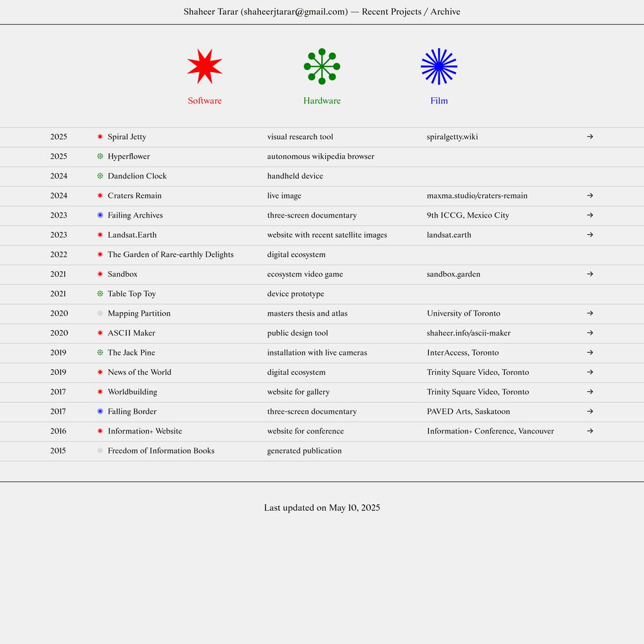Click green marker beside Dandelion Clock
644x644 pixels.
[x=100, y=176]
